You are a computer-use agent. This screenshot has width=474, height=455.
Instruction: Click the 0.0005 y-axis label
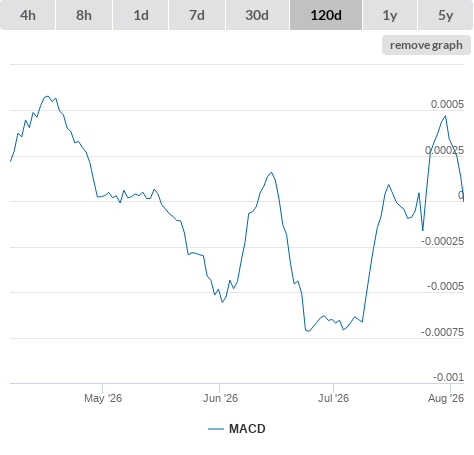pyautogui.click(x=447, y=104)
